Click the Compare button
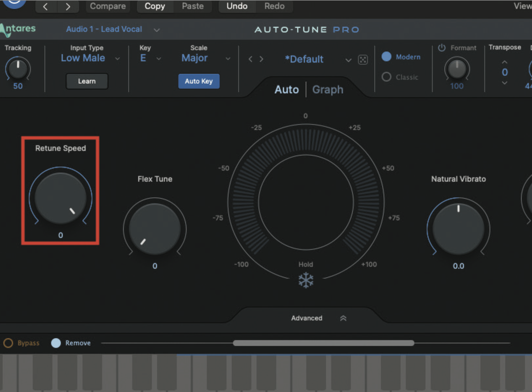The image size is (532, 392). click(108, 6)
